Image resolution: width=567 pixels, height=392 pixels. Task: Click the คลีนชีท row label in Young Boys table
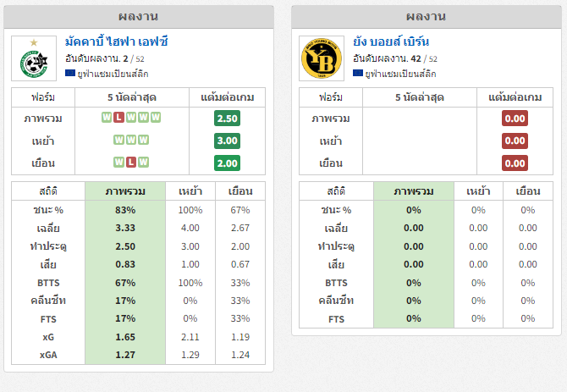[336, 301]
